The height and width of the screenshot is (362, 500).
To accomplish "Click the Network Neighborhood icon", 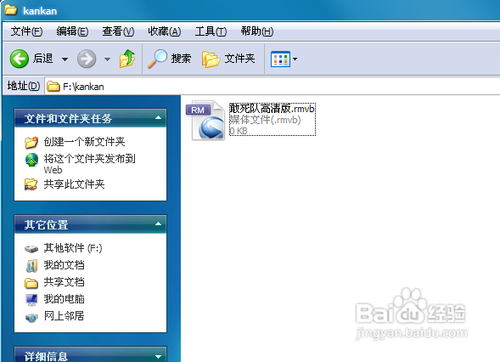I will 32,318.
